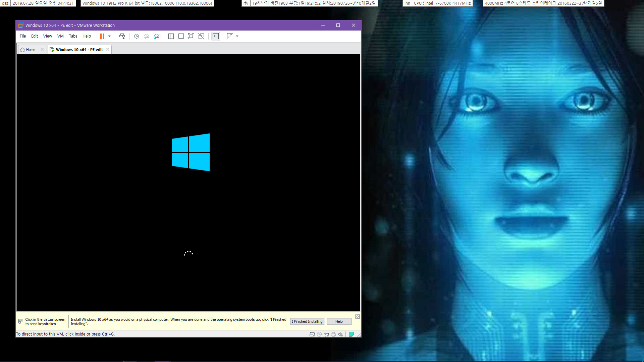Take a snapshot of this virtual machine
This screenshot has height=362, width=644.
[x=136, y=36]
